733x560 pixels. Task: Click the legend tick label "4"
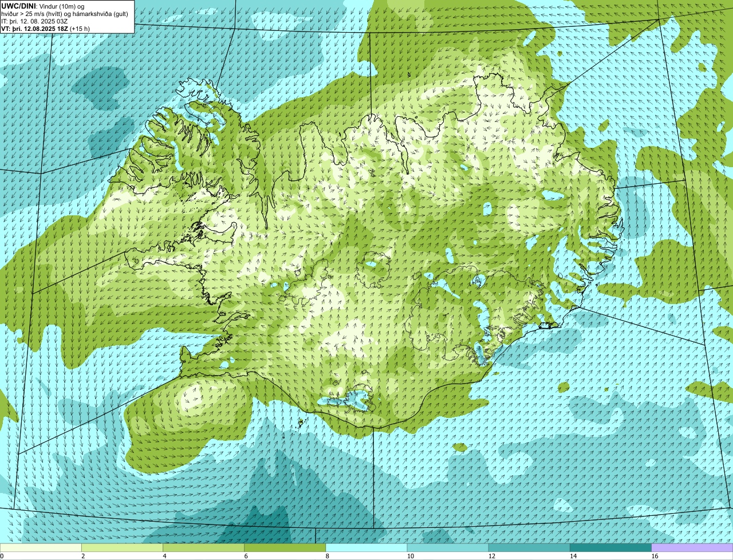tap(164, 556)
